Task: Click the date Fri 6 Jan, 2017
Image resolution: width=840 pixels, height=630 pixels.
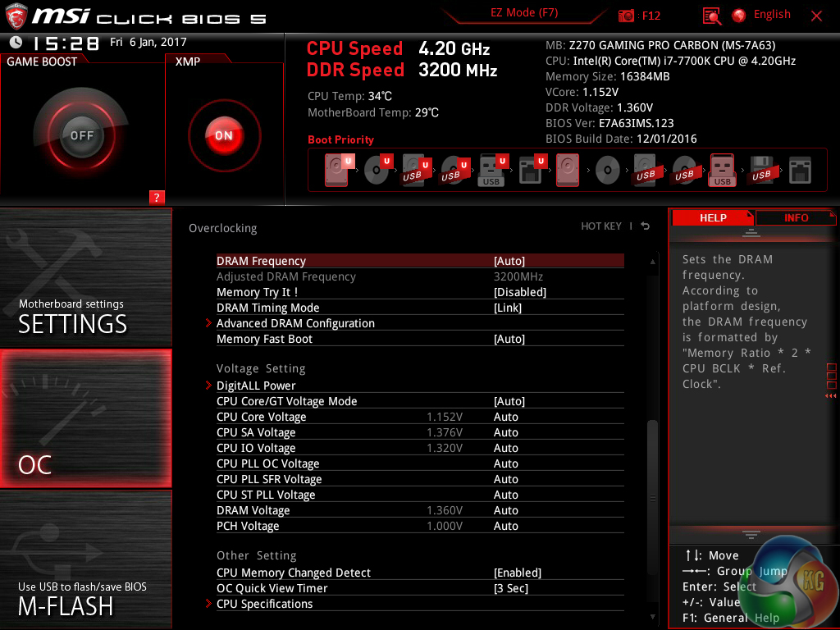Action: coord(148,42)
